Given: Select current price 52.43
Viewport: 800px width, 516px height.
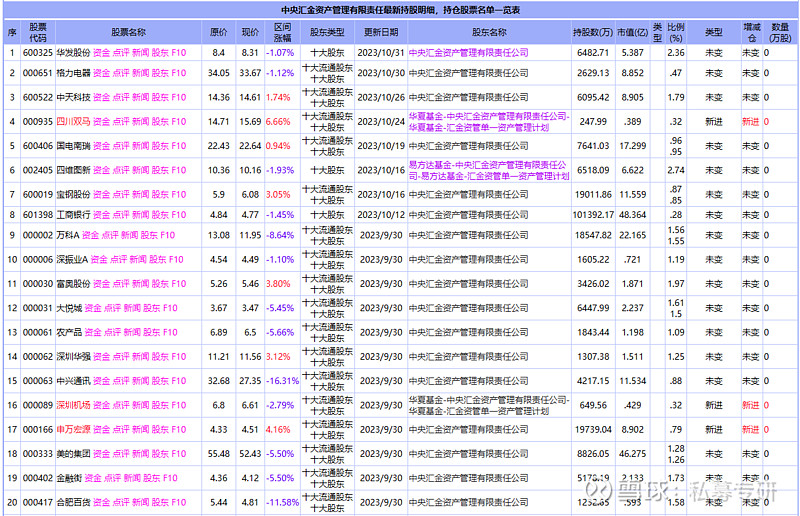Looking at the screenshot, I should [x=250, y=454].
